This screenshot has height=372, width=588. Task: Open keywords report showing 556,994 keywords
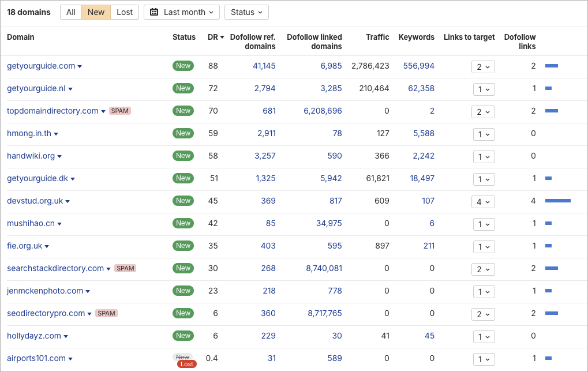click(417, 66)
